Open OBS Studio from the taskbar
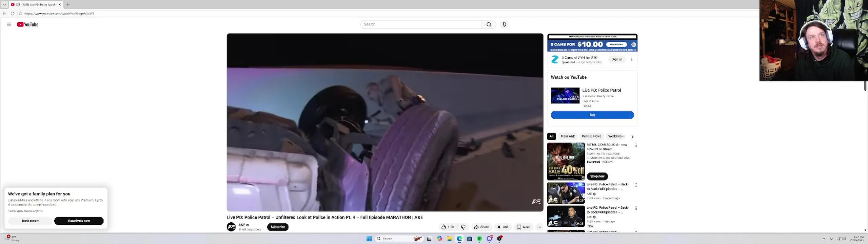The image size is (868, 244). pos(499,239)
